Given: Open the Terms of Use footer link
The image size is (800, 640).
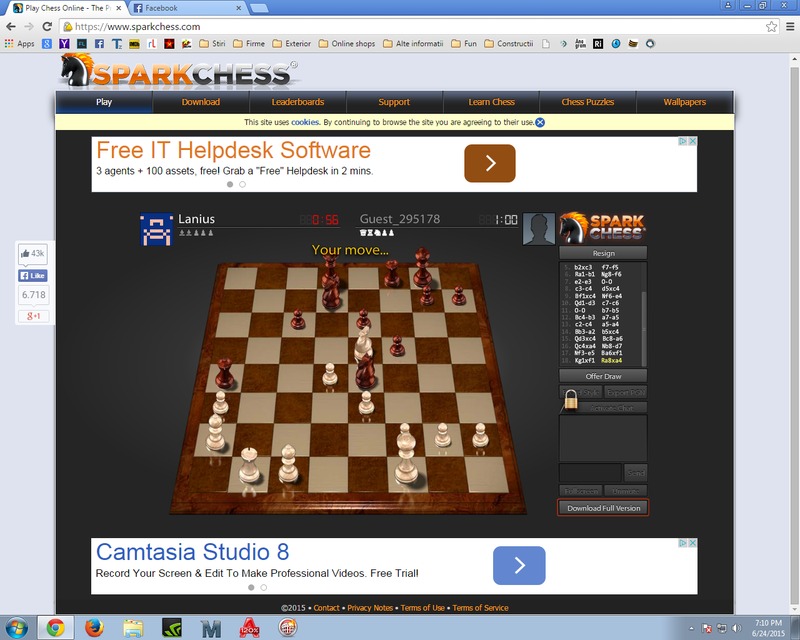Looking at the screenshot, I should (422, 608).
